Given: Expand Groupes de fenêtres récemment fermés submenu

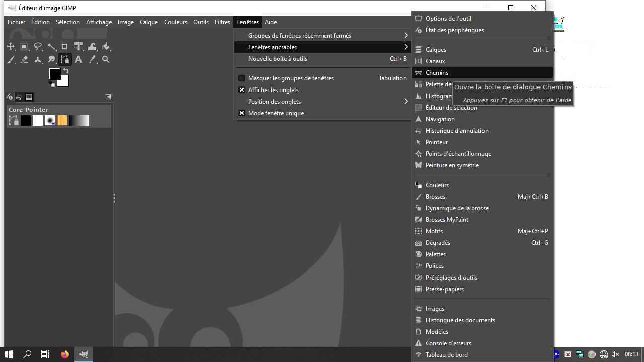Looking at the screenshot, I should pos(322,36).
